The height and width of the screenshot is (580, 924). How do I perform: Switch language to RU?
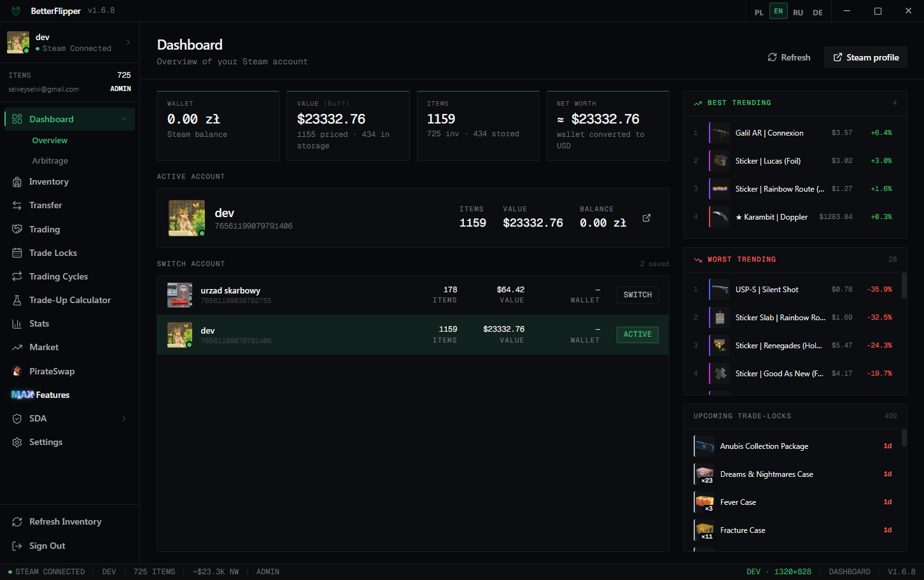[798, 12]
